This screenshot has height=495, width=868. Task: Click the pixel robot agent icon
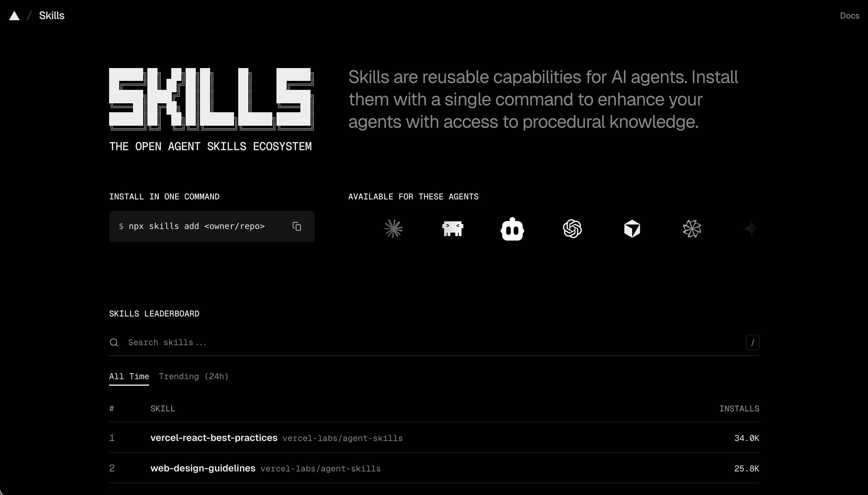453,229
